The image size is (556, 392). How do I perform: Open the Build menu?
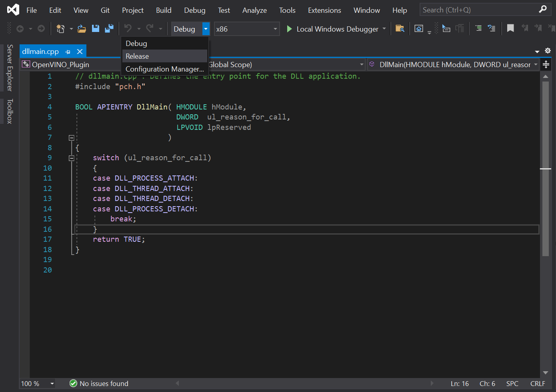(164, 10)
